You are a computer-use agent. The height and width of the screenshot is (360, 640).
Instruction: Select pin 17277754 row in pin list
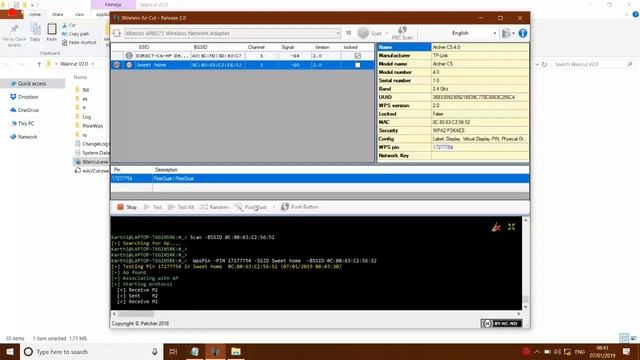tap(320, 178)
